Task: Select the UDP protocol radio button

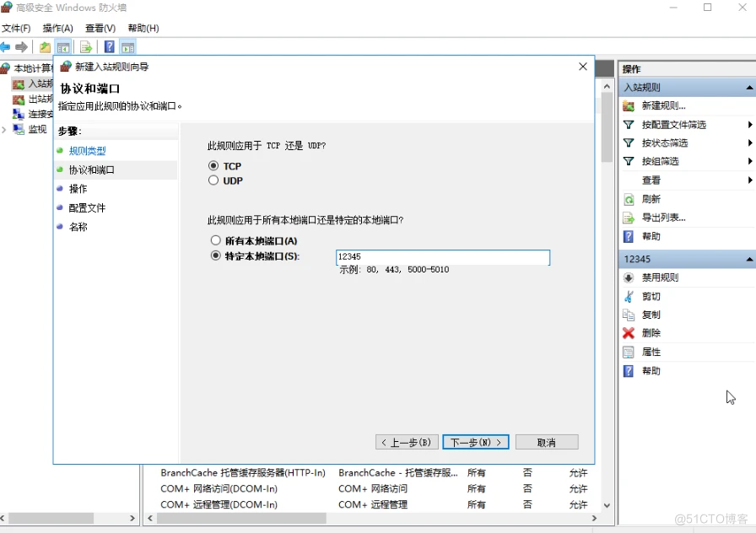Action: pyautogui.click(x=213, y=179)
